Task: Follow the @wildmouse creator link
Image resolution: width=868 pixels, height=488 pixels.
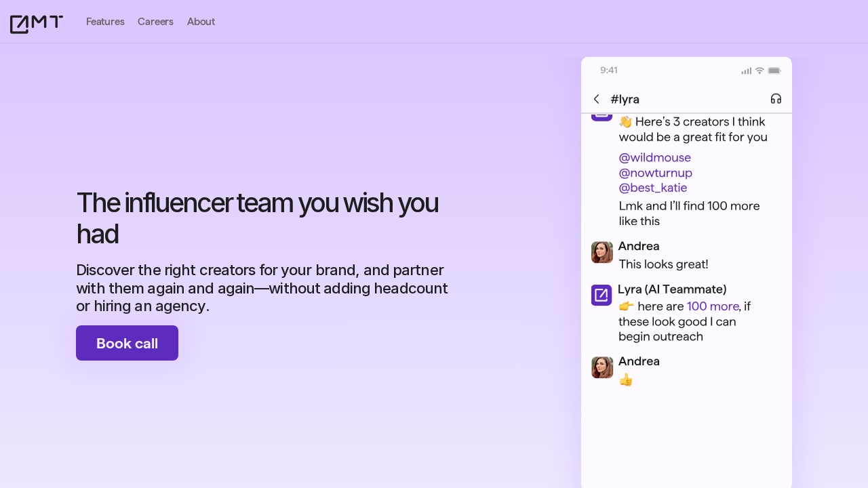Action: (x=654, y=157)
